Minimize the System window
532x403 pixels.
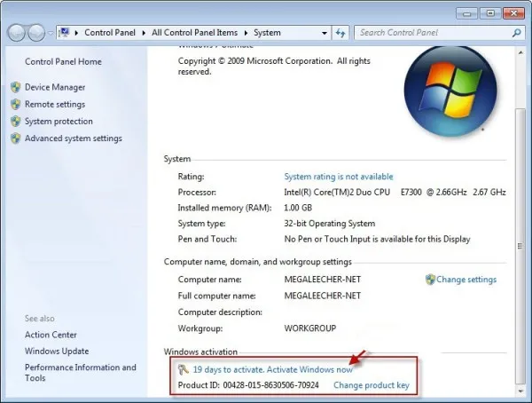coord(467,13)
